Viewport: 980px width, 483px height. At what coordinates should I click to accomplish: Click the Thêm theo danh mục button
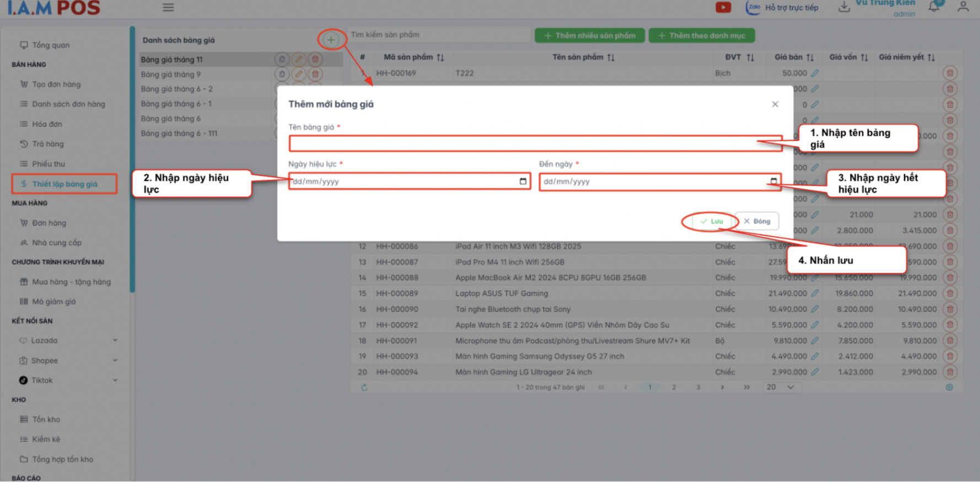tap(702, 36)
